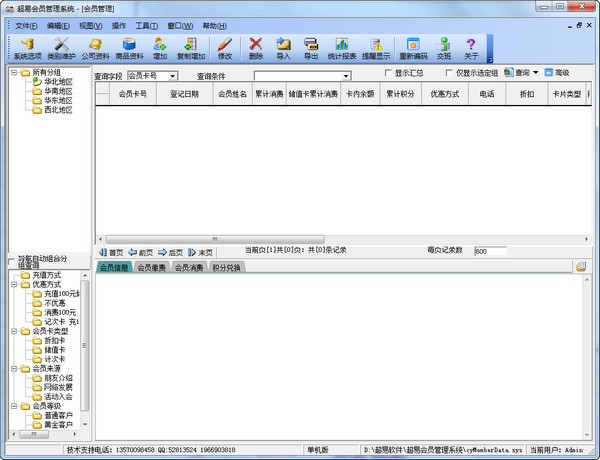The height and width of the screenshot is (460, 600).
Task: Collapse the 会员卡类型 tree node
Action: click(13, 331)
